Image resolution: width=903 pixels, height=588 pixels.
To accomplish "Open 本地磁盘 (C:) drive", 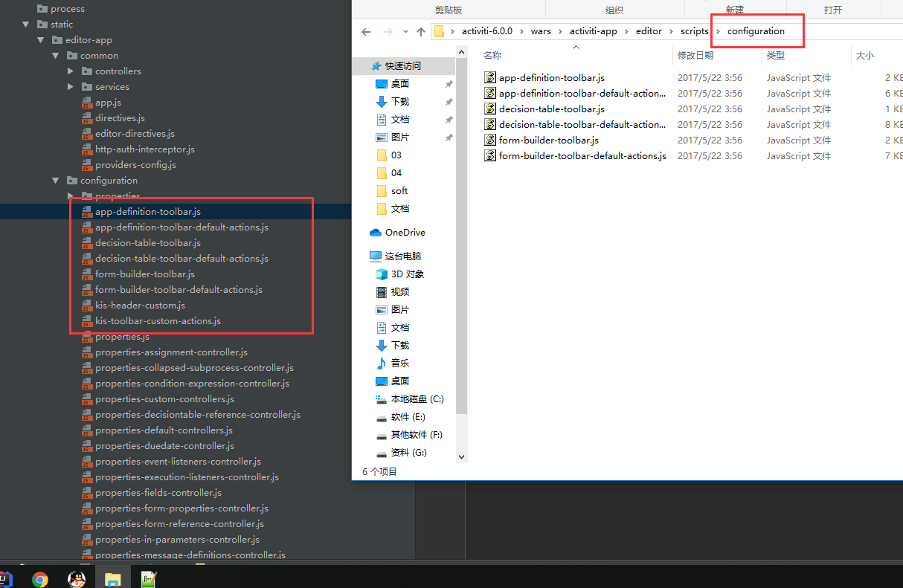I will coord(417,399).
